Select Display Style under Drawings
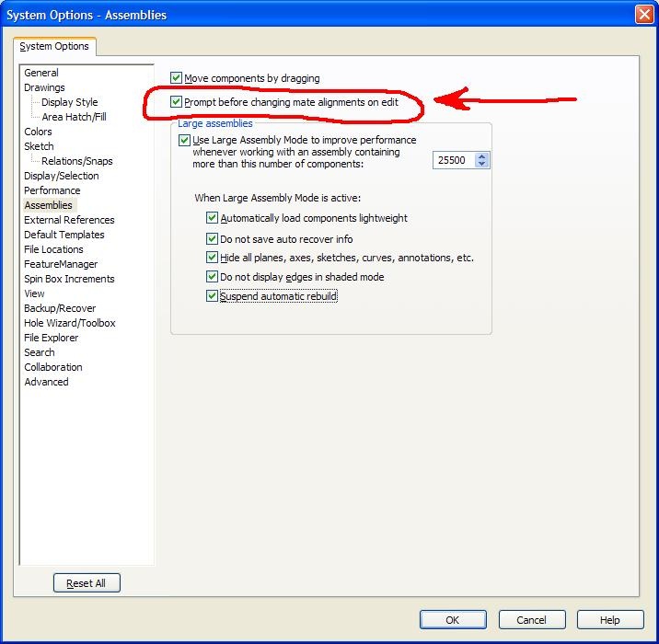The image size is (659, 644). pos(69,102)
